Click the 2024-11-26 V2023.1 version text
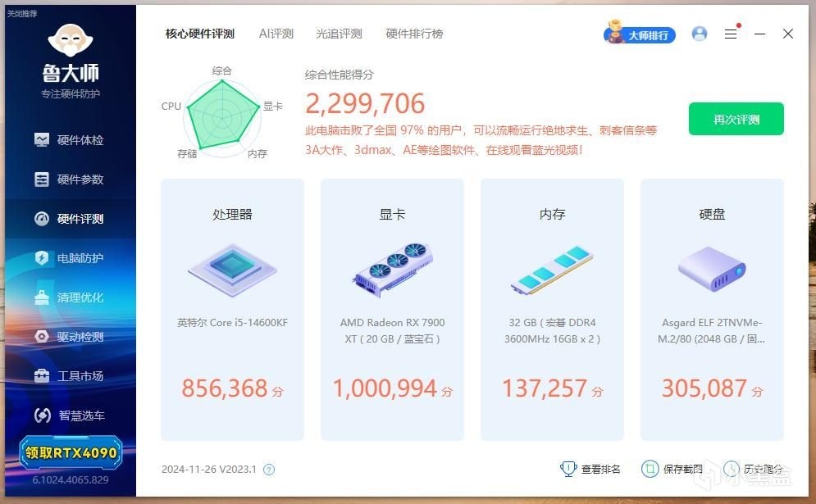The image size is (816, 504). tap(209, 469)
